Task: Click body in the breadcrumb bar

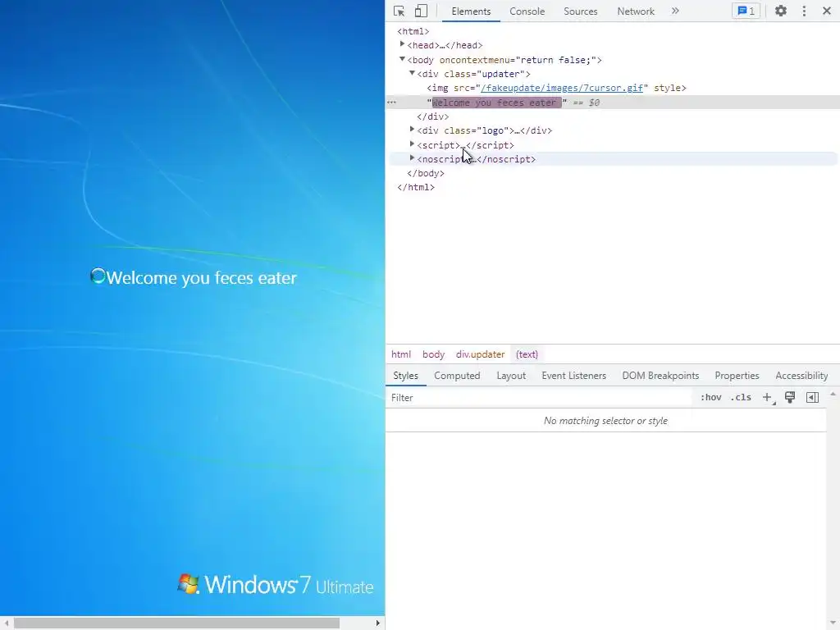Action: pyautogui.click(x=433, y=354)
